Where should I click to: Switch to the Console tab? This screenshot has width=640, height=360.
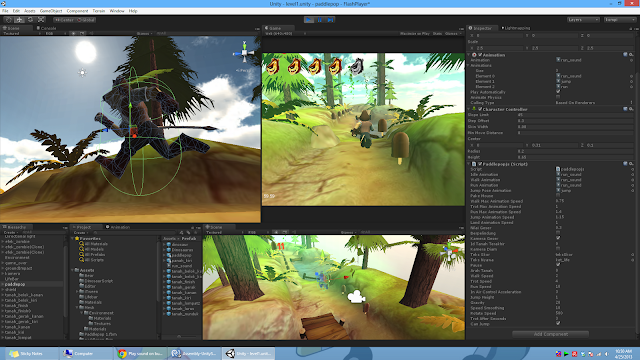[46, 28]
